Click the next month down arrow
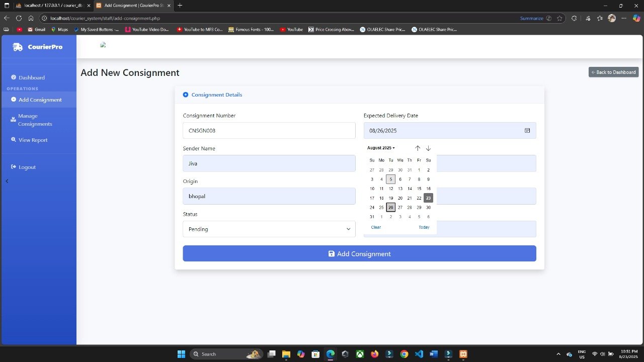Image resolution: width=644 pixels, height=362 pixels. tap(428, 148)
